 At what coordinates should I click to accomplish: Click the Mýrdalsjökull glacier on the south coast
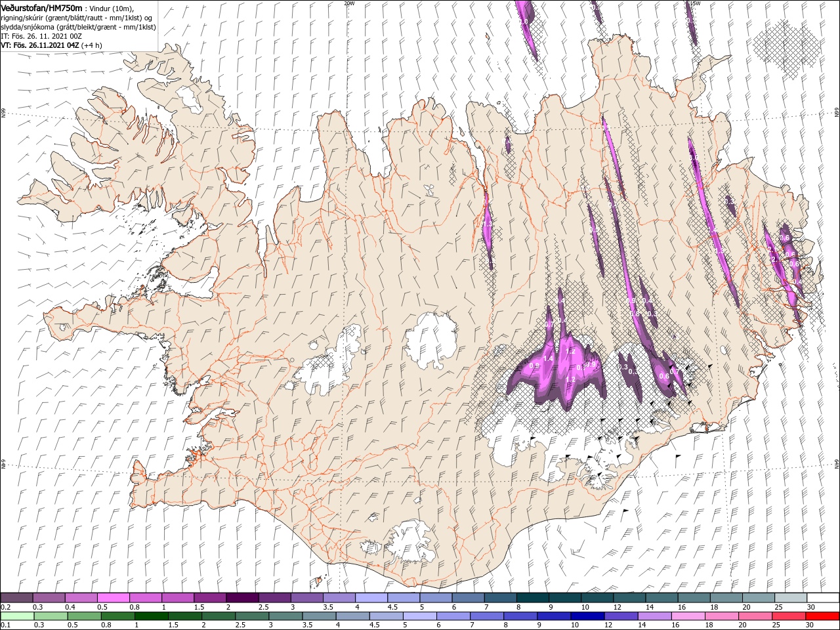click(411, 542)
